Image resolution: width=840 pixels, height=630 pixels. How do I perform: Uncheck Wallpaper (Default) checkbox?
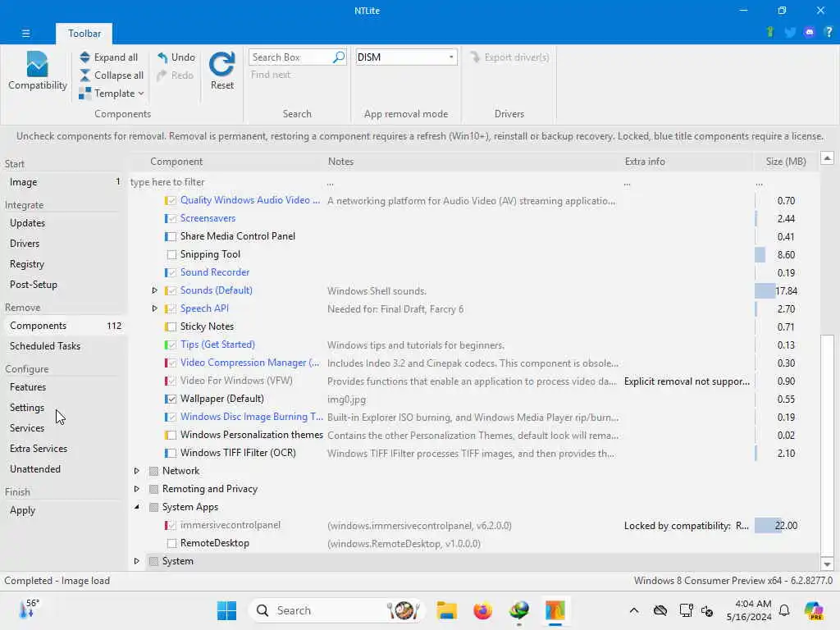click(171, 399)
